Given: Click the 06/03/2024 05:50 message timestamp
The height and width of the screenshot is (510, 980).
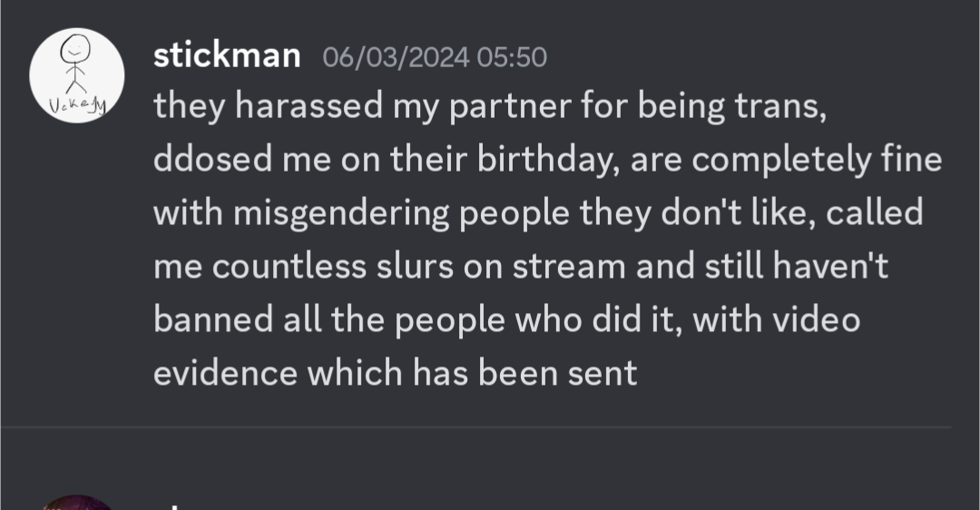Looking at the screenshot, I should coord(435,57).
